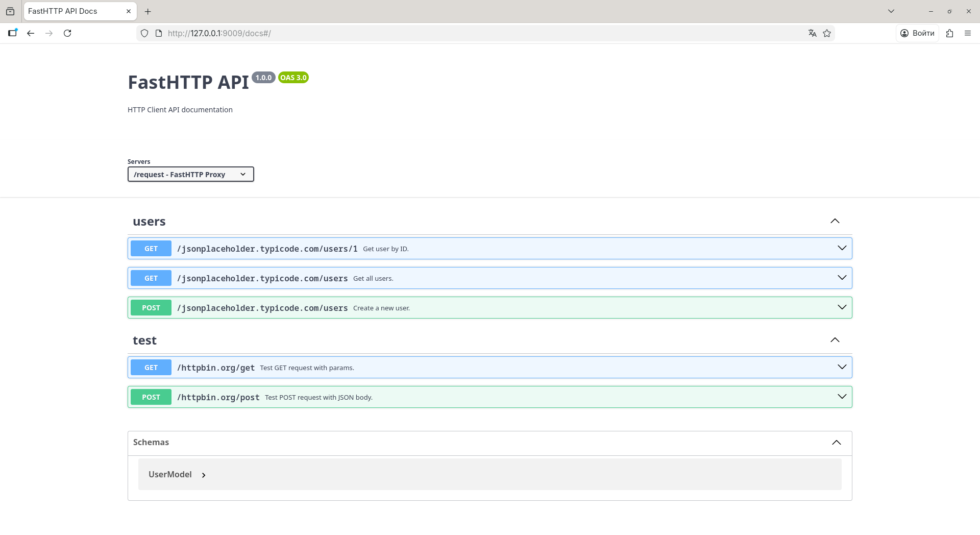The height and width of the screenshot is (535, 980).
Task: Click the 'Get user by ID.' description
Action: (x=386, y=249)
